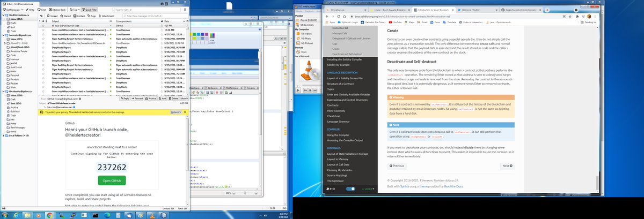Collapse the tim@tecreations.ca account tree
This screenshot has width=644, height=219.
(x=2, y=16)
